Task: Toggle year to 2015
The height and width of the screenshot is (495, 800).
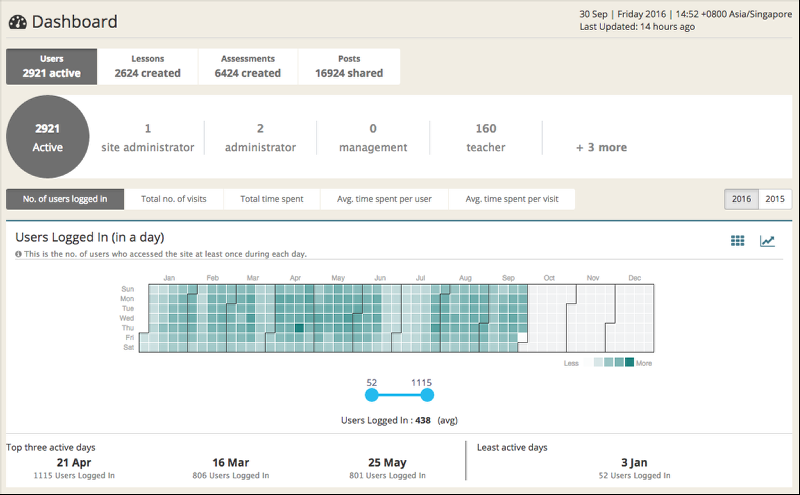Action: [x=775, y=199]
